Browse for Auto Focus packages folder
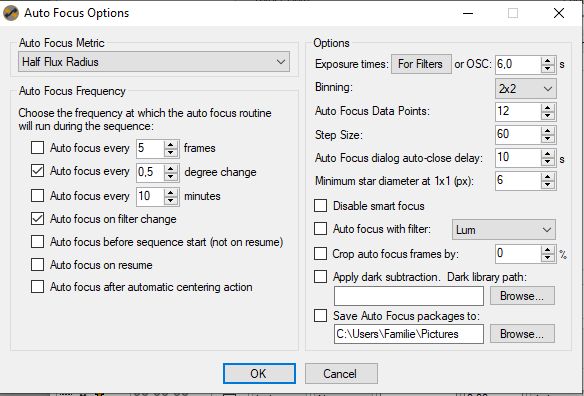584x396 pixels. click(522, 333)
